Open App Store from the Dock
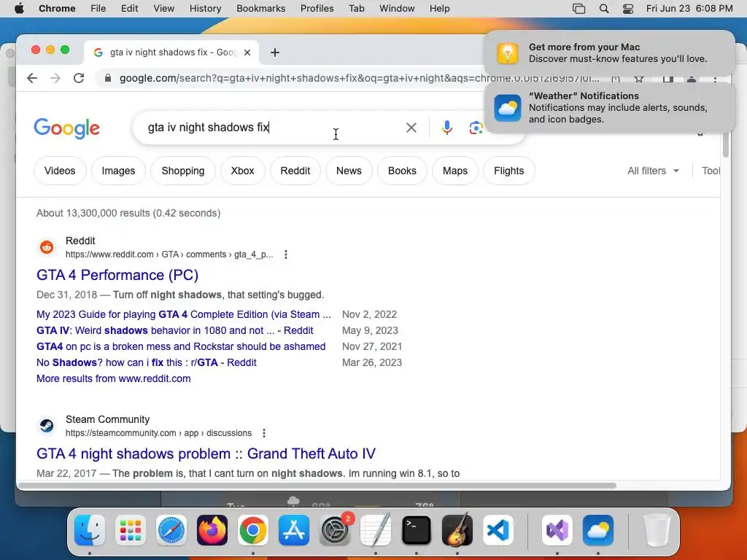This screenshot has height=560, width=747. pyautogui.click(x=294, y=531)
